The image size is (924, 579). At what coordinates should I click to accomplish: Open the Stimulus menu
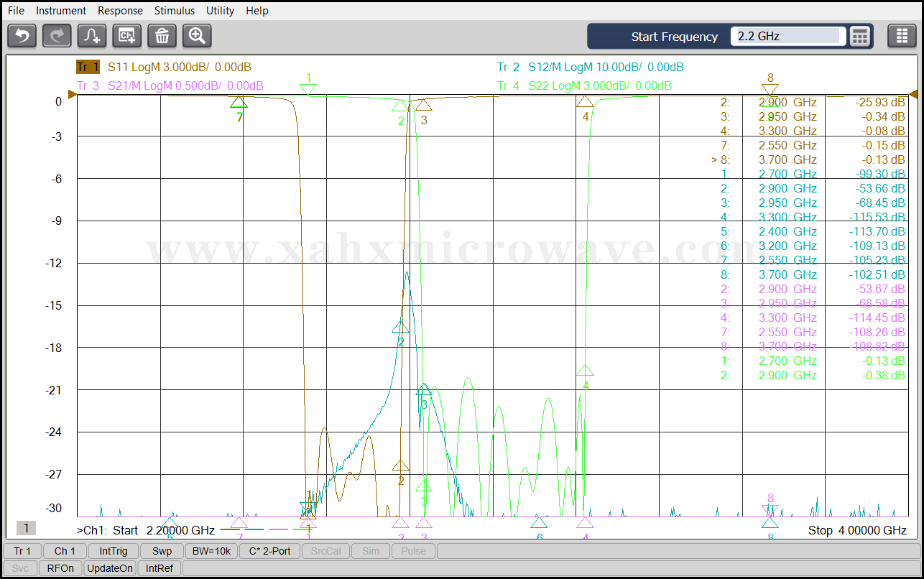(x=175, y=11)
